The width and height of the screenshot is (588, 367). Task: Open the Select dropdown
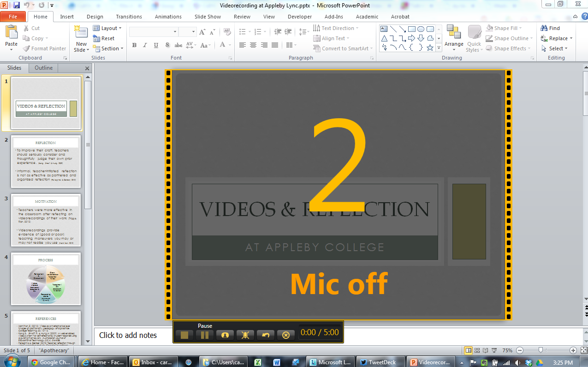pos(554,48)
